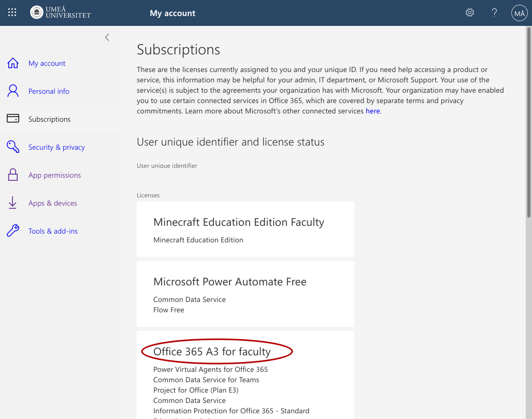Click the 'Minecraft Education Edition' service line
The width and height of the screenshot is (532, 419).
click(198, 240)
